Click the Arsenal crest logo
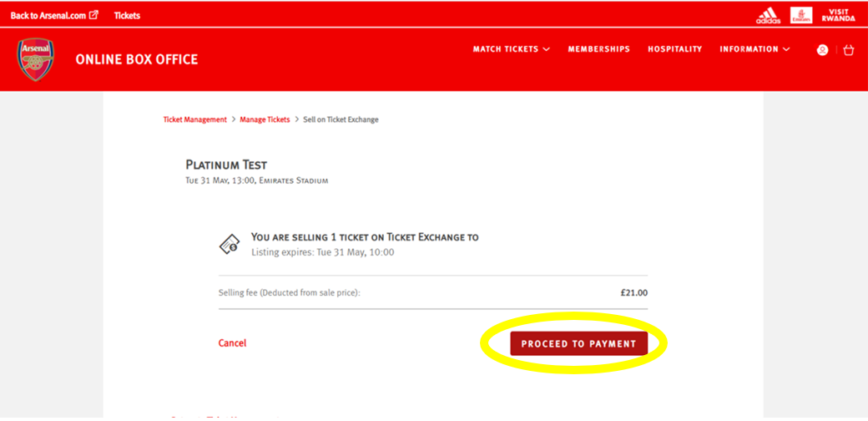 pos(36,59)
